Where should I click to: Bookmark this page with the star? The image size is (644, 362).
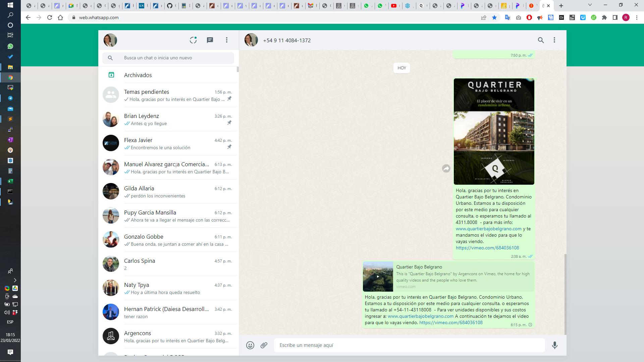[494, 17]
